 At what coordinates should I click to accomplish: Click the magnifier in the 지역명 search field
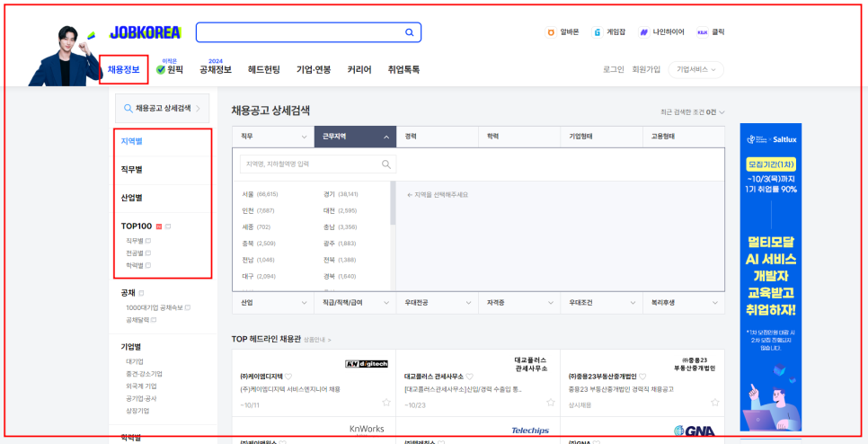tap(386, 164)
